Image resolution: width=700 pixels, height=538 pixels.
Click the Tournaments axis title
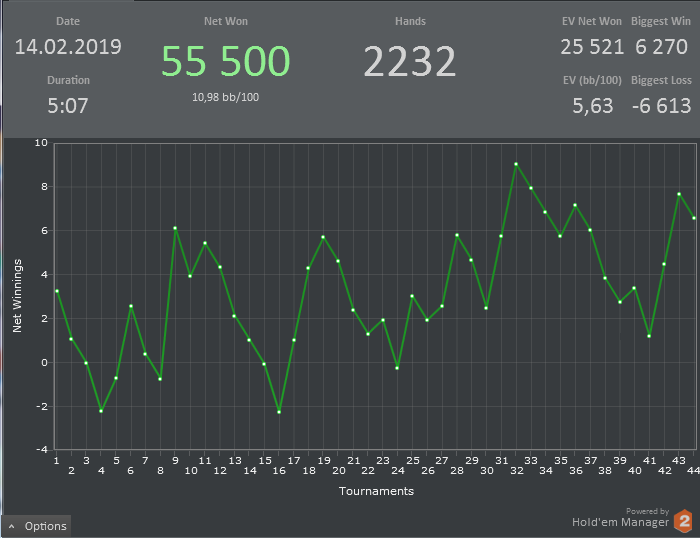(x=376, y=491)
